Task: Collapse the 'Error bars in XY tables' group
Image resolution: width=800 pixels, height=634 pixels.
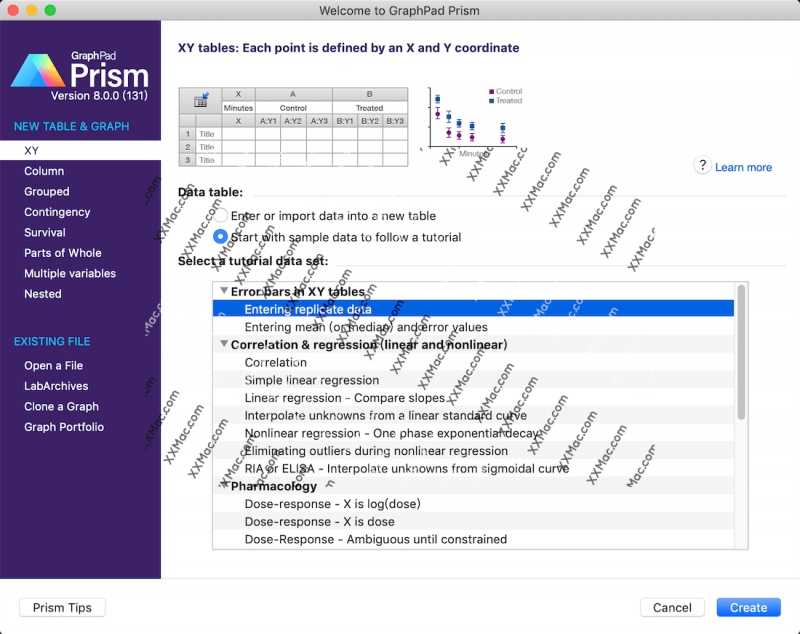Action: point(224,292)
